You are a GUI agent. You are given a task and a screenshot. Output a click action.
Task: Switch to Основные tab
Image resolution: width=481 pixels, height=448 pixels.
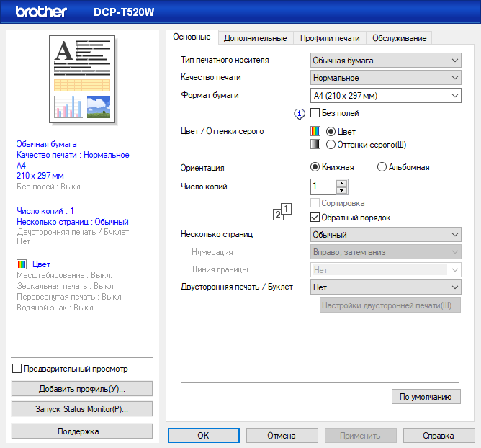[x=192, y=37]
